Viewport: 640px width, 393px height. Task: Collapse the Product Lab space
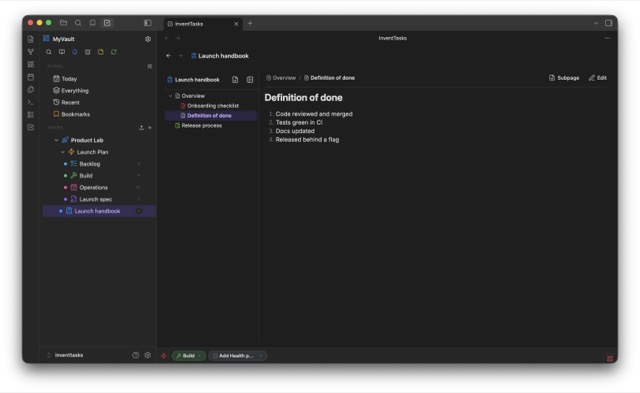coord(56,140)
